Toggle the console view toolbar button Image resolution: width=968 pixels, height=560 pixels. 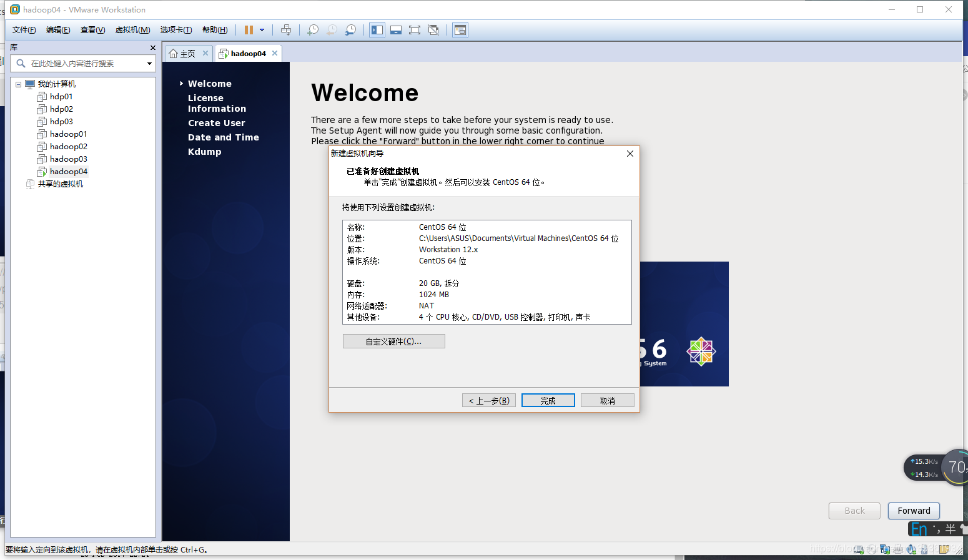click(x=460, y=30)
